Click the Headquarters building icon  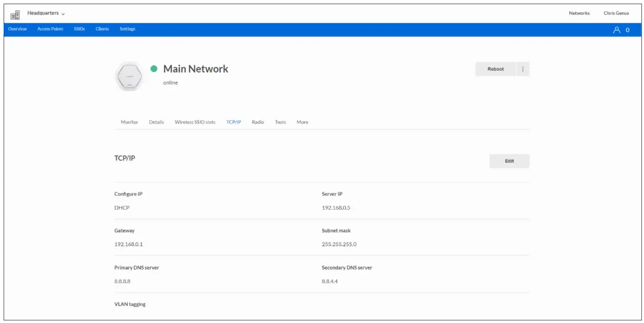(x=15, y=15)
